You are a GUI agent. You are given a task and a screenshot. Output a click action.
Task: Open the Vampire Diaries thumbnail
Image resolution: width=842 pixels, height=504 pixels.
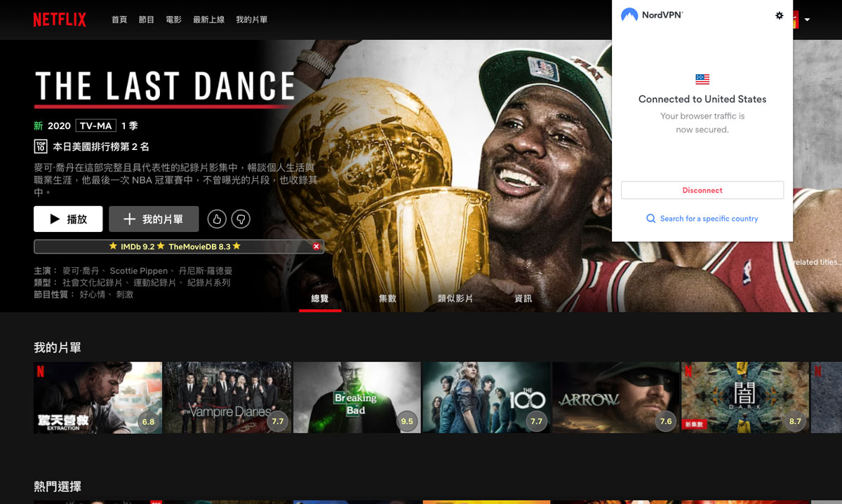[227, 397]
